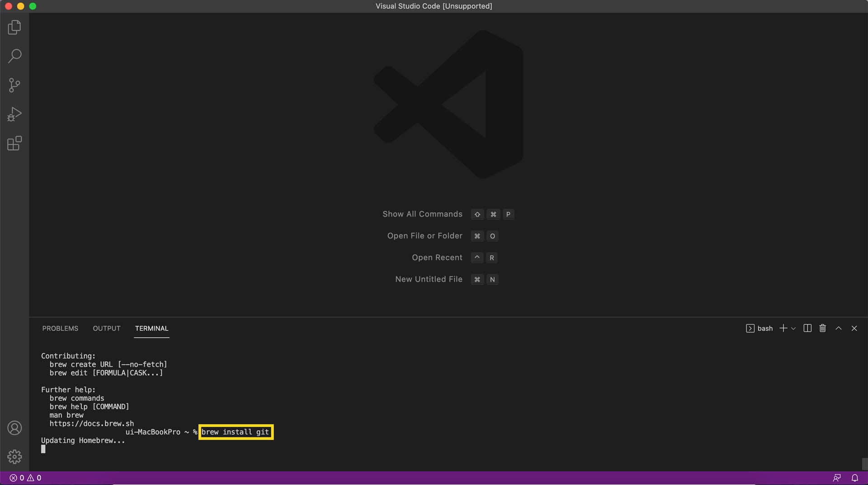
Task: Check errors and warnings in status bar
Action: coord(25,477)
